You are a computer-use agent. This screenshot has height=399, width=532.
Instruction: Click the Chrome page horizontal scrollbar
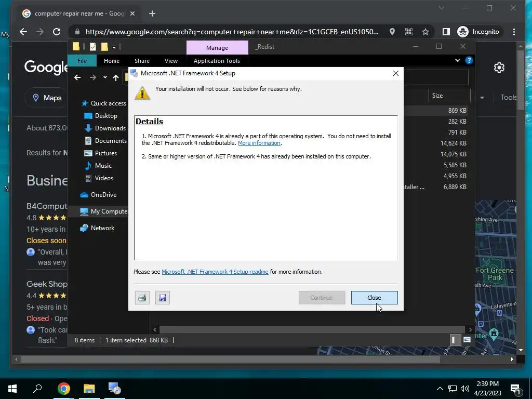tap(231, 359)
